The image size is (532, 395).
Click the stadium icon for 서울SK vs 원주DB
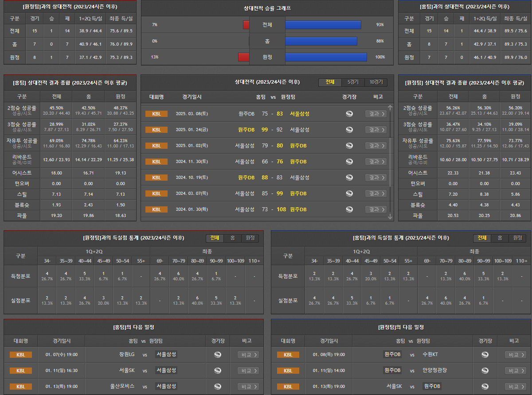(485, 387)
